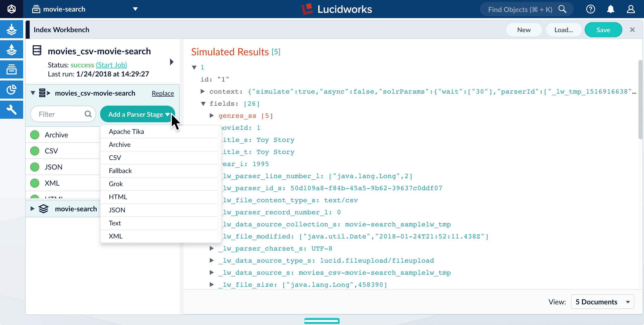The width and height of the screenshot is (644, 325).
Task: Open the Indexing sidebar section
Action: (x=12, y=29)
